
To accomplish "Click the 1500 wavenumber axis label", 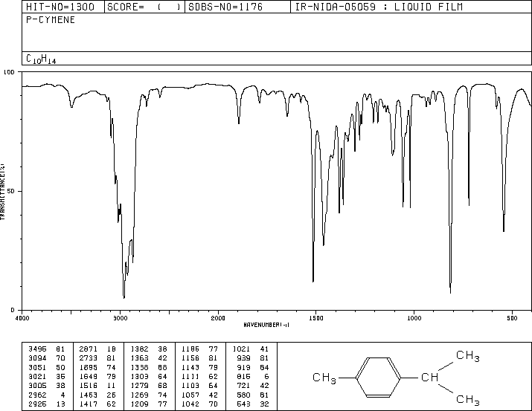I will click(316, 318).
